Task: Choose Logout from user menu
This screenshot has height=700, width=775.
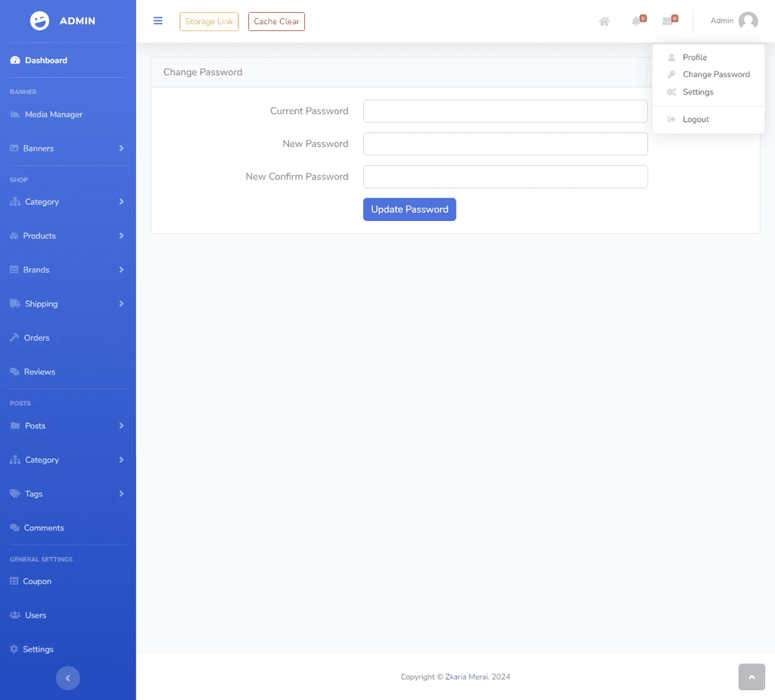Action: (x=708, y=119)
